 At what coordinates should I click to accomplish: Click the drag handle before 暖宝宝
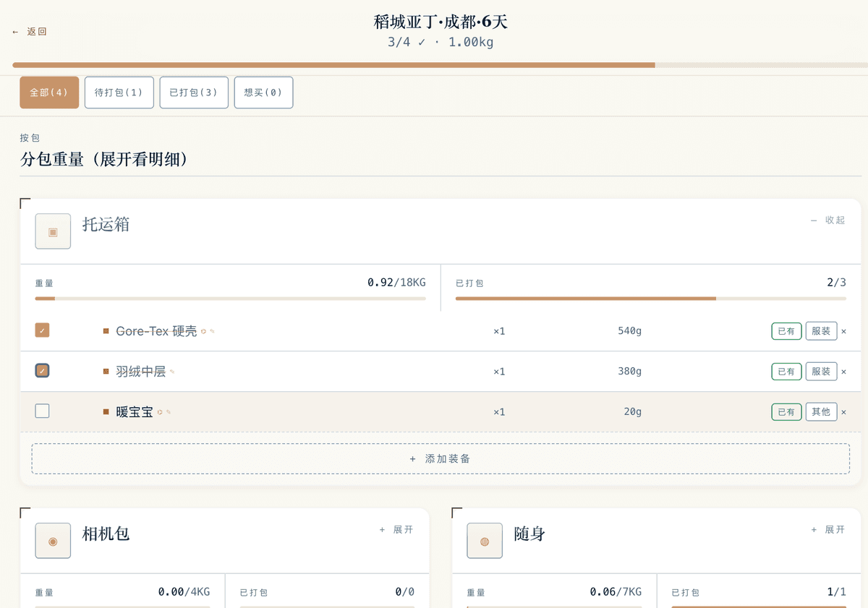[x=106, y=411]
